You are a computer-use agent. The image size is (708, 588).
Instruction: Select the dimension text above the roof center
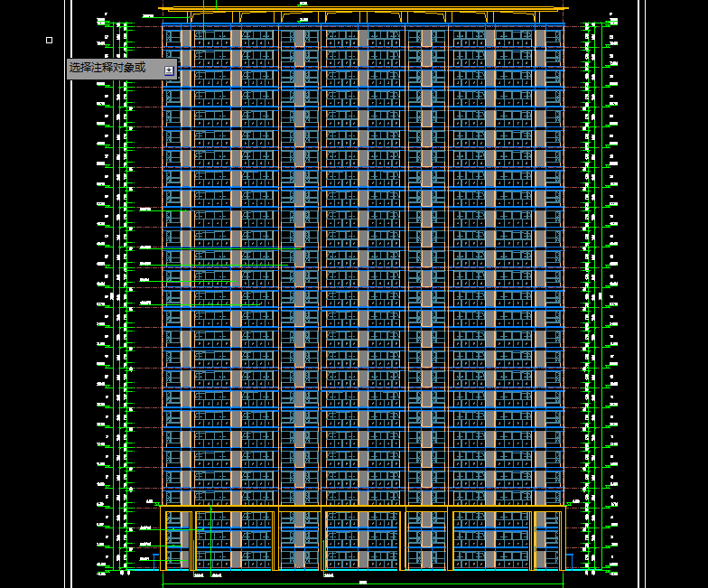pyautogui.click(x=303, y=5)
